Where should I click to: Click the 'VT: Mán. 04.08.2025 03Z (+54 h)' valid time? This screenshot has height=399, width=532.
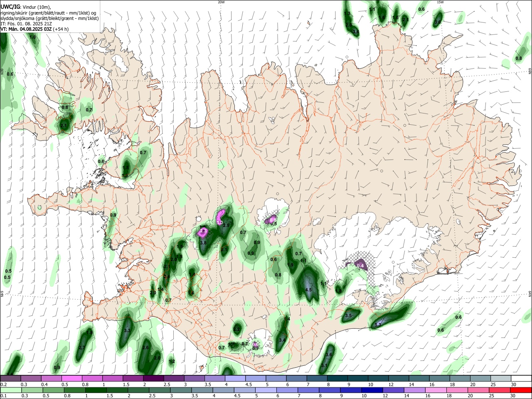point(34,29)
